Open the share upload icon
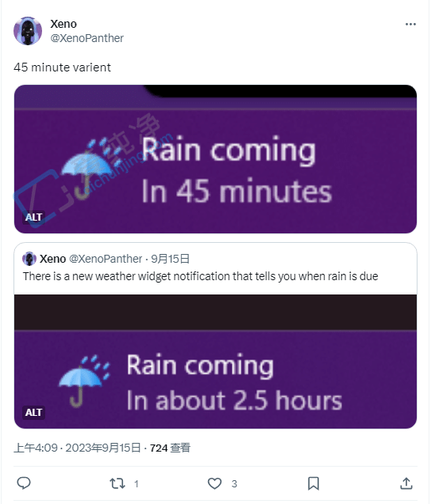Image resolution: width=431 pixels, height=504 pixels. (406, 483)
